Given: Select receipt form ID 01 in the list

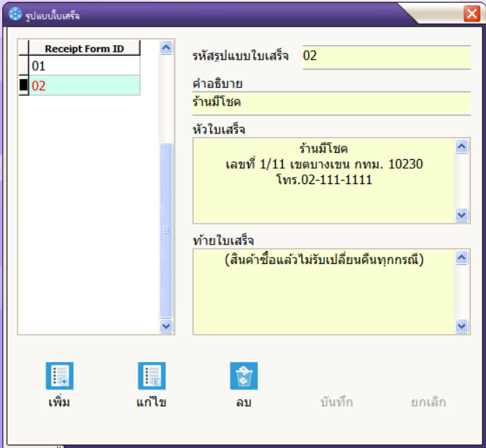Looking at the screenshot, I should tap(83, 66).
